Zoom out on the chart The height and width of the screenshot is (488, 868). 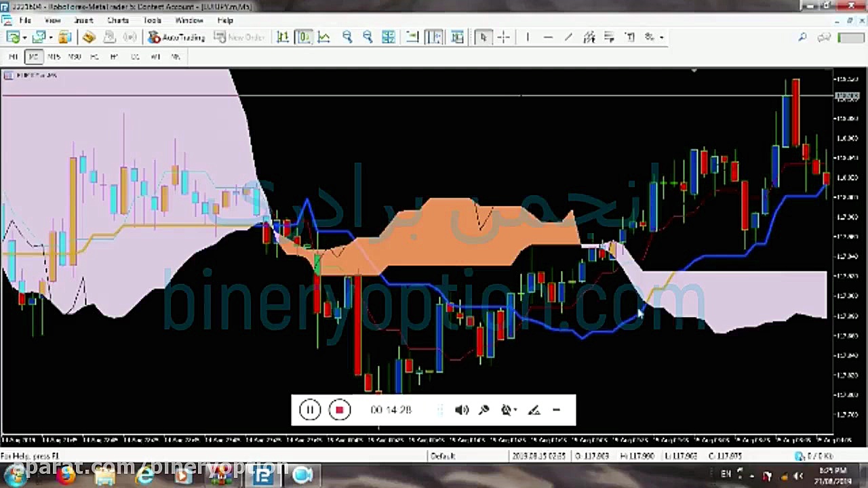(x=368, y=37)
